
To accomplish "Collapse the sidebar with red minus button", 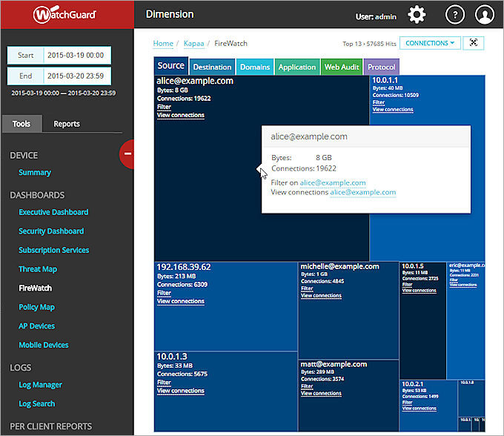I will click(127, 153).
